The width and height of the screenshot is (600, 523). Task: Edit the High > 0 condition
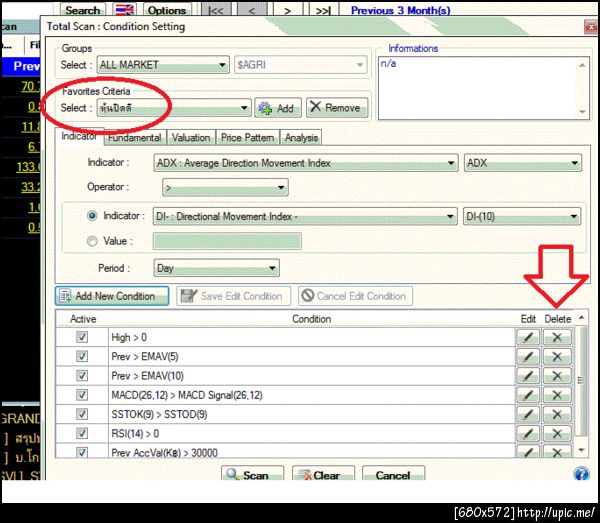pos(528,337)
